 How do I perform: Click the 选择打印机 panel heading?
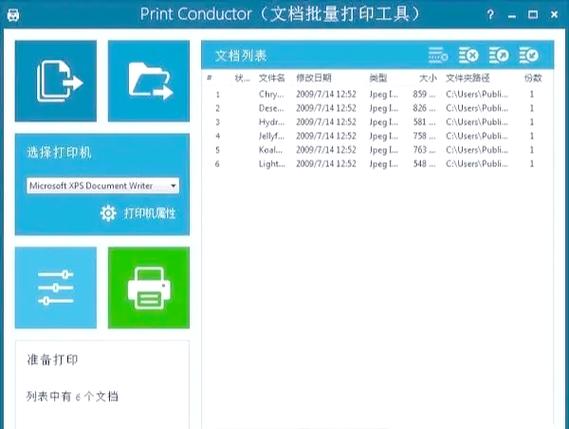pyautogui.click(x=59, y=152)
